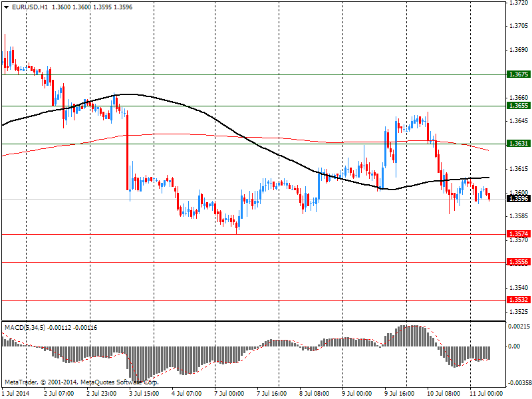The image size is (532, 399).
Task: Click the current price label 1.3596
Action: tap(519, 198)
